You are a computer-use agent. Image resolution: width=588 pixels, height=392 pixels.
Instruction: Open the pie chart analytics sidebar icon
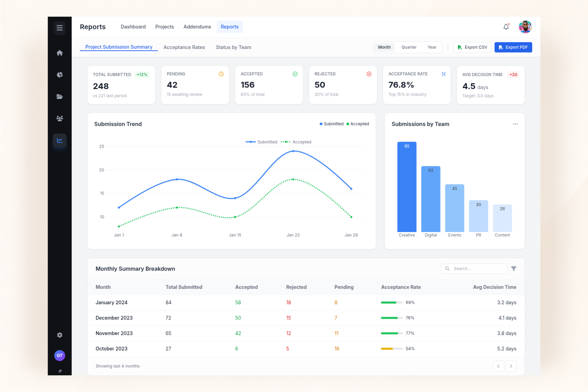pos(60,75)
